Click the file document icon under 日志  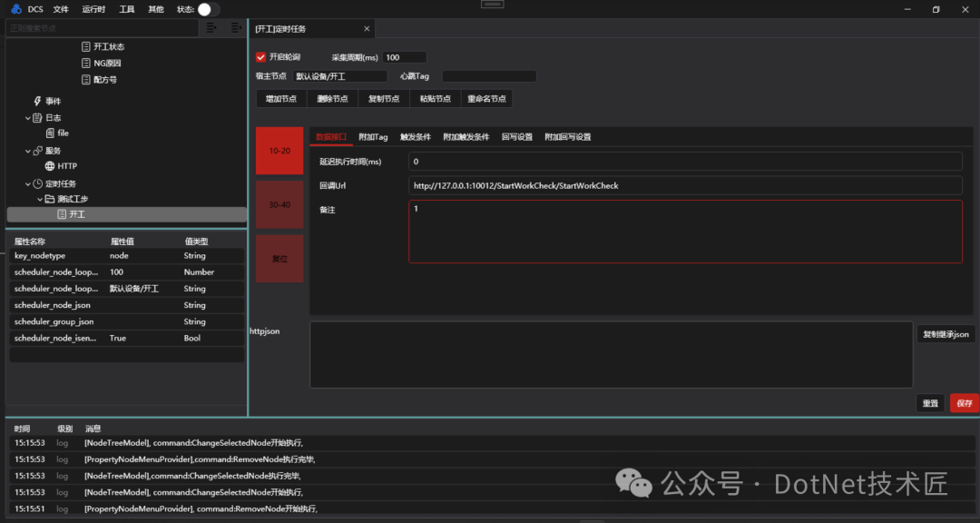tap(50, 133)
